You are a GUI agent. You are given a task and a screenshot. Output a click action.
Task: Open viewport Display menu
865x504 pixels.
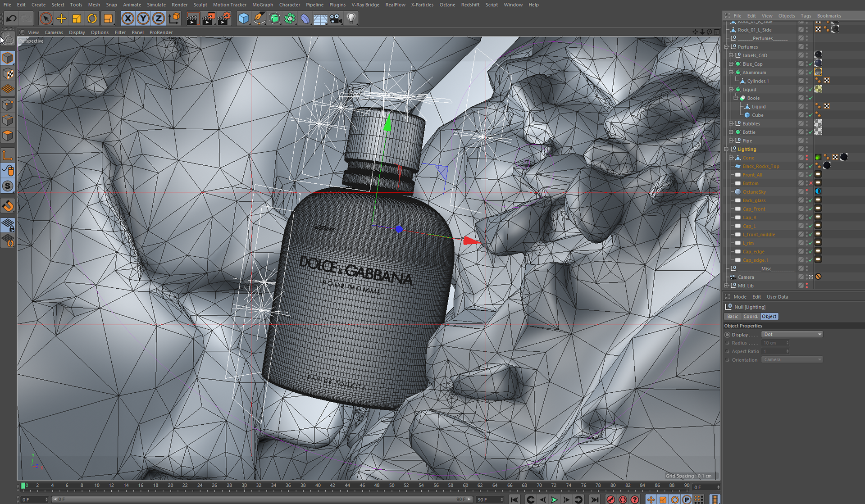pos(77,32)
